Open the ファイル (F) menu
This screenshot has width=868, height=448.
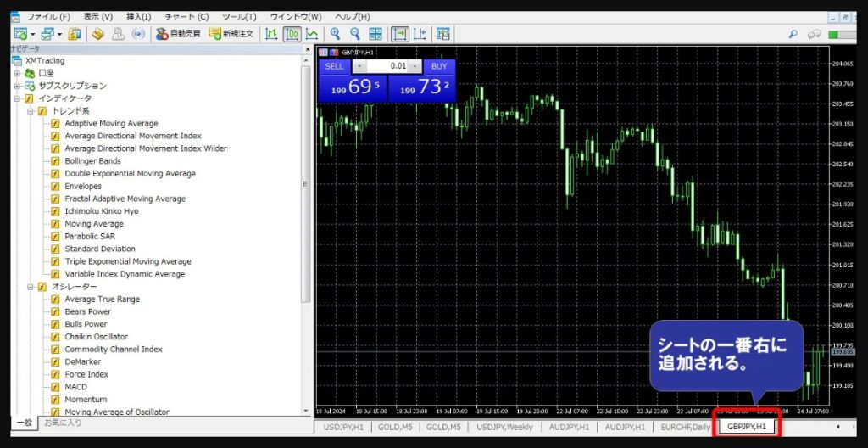[x=48, y=17]
